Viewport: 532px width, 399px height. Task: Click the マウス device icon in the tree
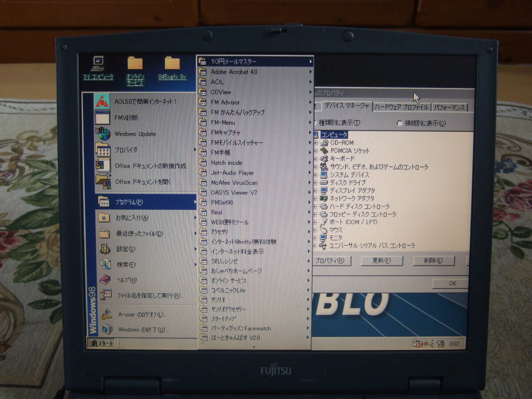pos(324,230)
